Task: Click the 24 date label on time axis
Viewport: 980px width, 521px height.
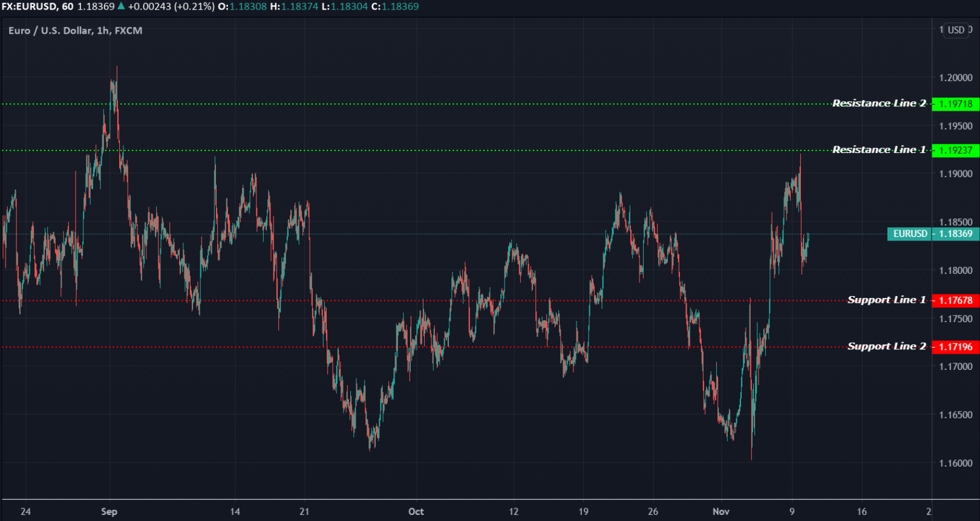Action: click(x=25, y=511)
